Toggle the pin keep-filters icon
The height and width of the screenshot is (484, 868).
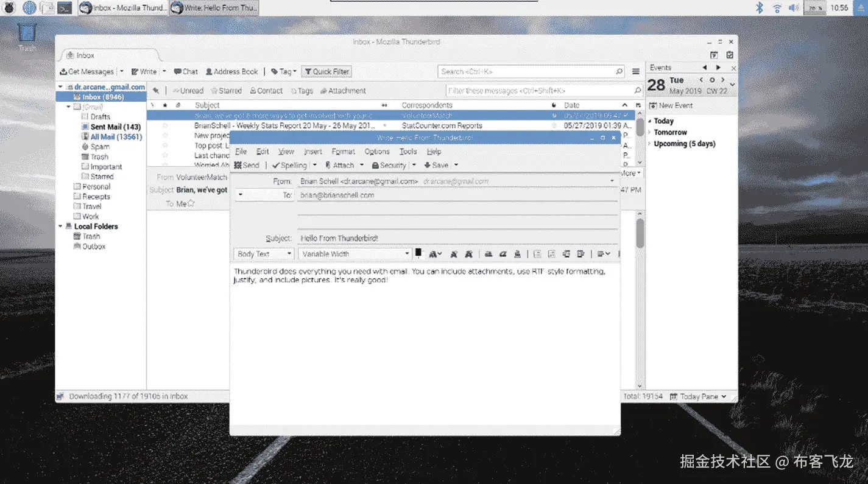(x=156, y=91)
